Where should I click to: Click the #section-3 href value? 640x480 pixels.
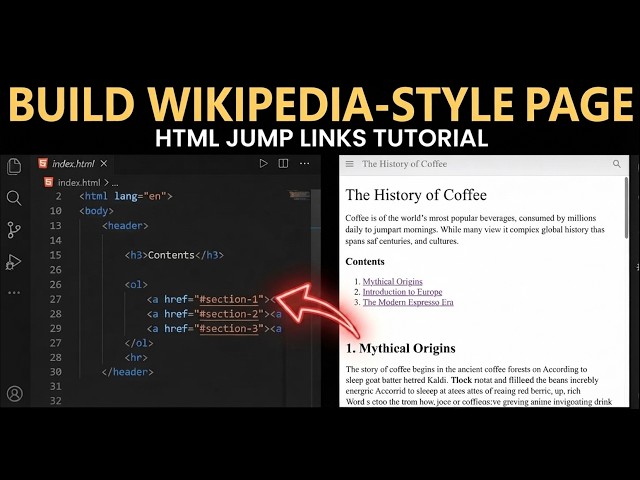tap(229, 329)
